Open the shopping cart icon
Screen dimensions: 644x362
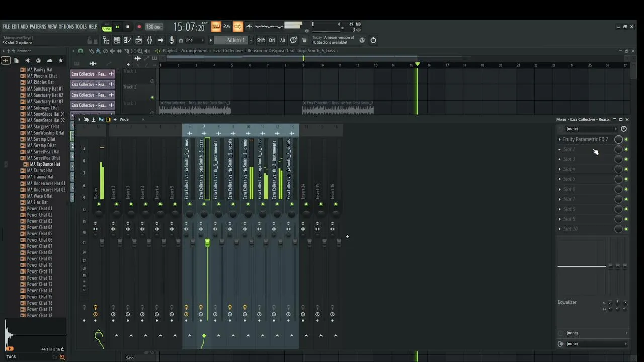tap(304, 40)
